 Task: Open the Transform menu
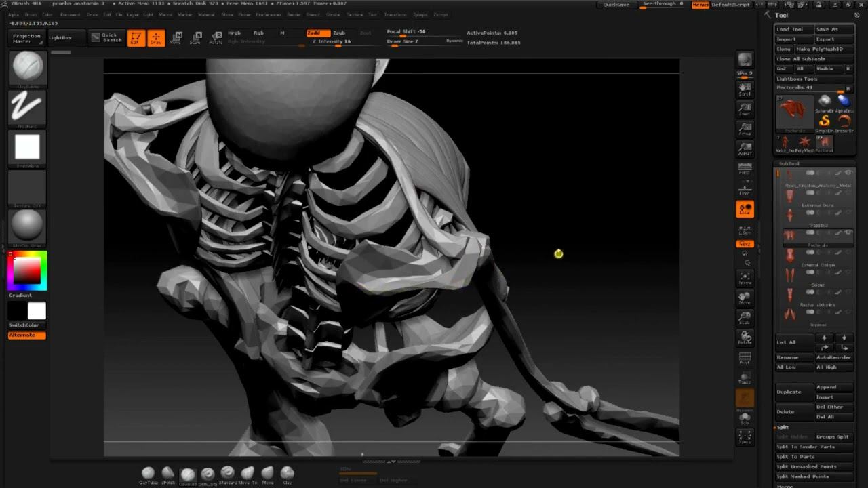coord(395,14)
